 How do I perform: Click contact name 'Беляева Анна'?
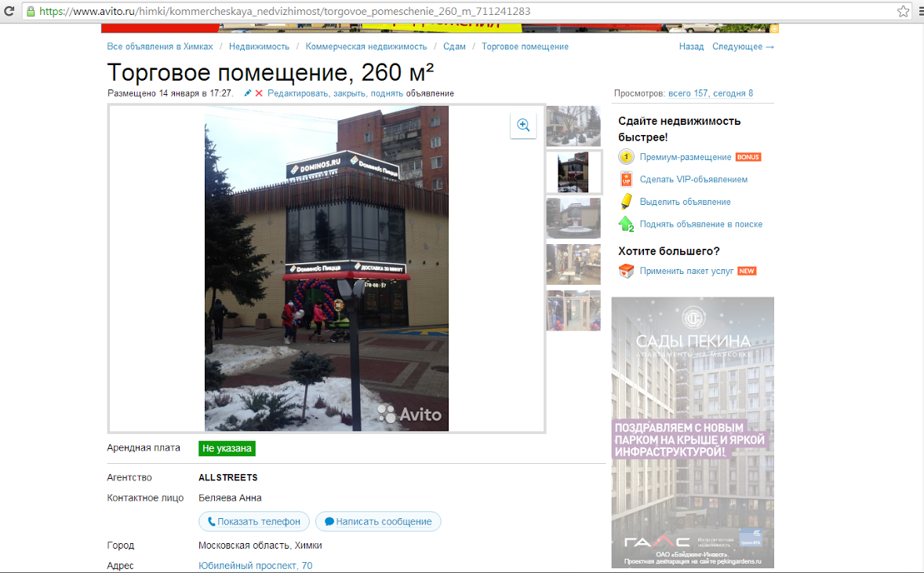coord(230,498)
